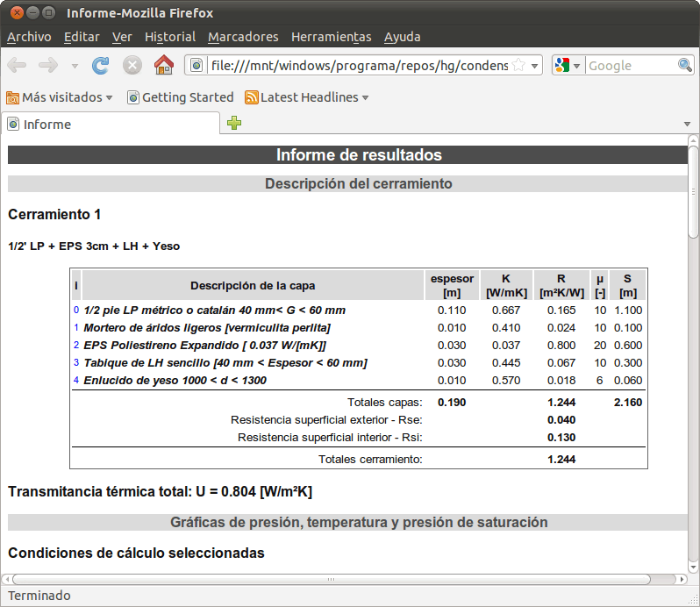Screen dimensions: 700x607
Task: Click the '1/2 pie LP métrico o catalán' row
Action: pyautogui.click(x=359, y=311)
